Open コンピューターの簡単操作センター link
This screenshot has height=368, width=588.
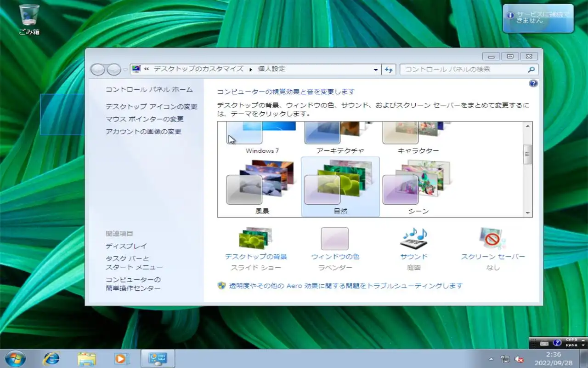133,284
